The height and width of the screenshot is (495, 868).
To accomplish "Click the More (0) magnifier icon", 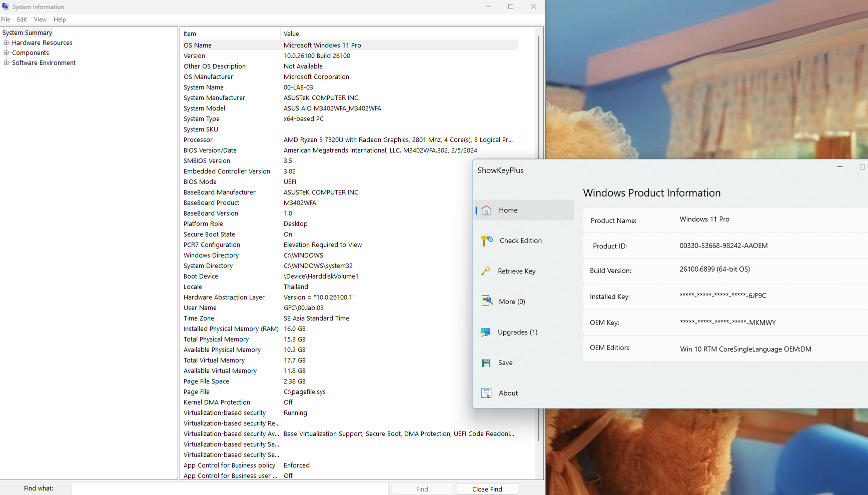I will tap(487, 301).
